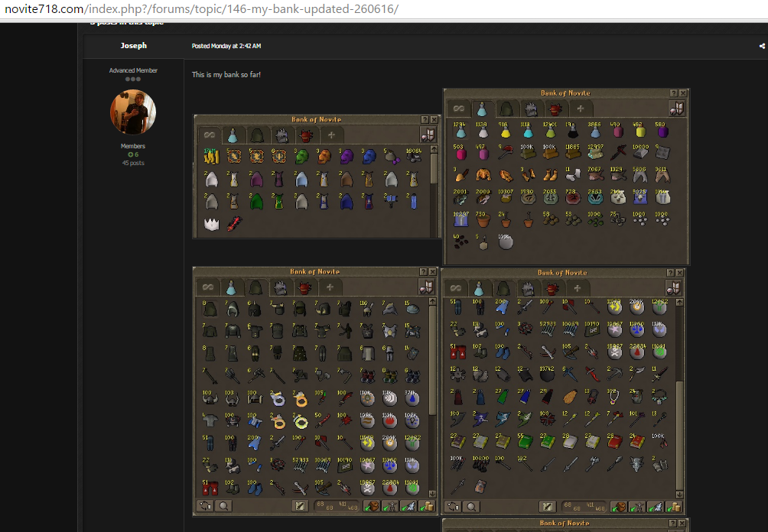
Task: Click the blue skull item in capes bank
Action: (x=369, y=157)
